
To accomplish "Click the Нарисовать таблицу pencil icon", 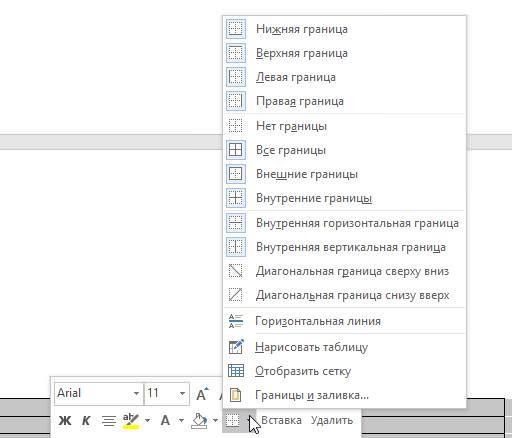I will (x=236, y=347).
